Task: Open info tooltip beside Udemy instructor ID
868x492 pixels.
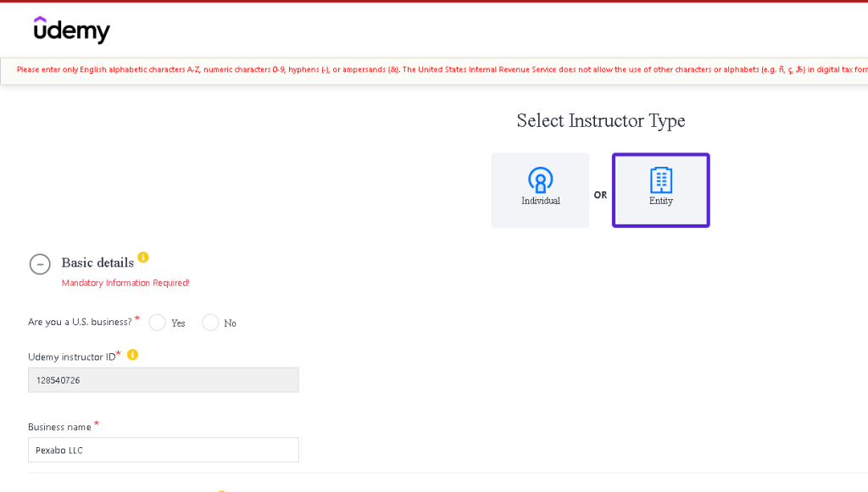Action: pos(132,355)
